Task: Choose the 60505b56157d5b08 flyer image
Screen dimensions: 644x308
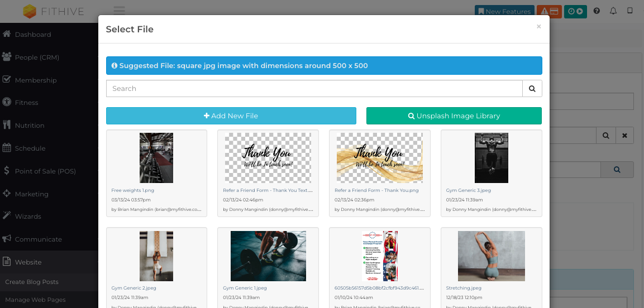Action: pos(379,256)
